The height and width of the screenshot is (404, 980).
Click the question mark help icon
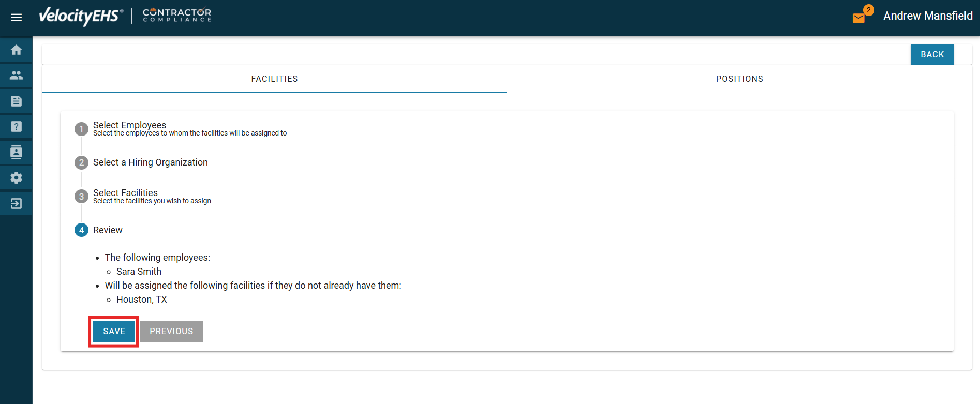(x=16, y=127)
